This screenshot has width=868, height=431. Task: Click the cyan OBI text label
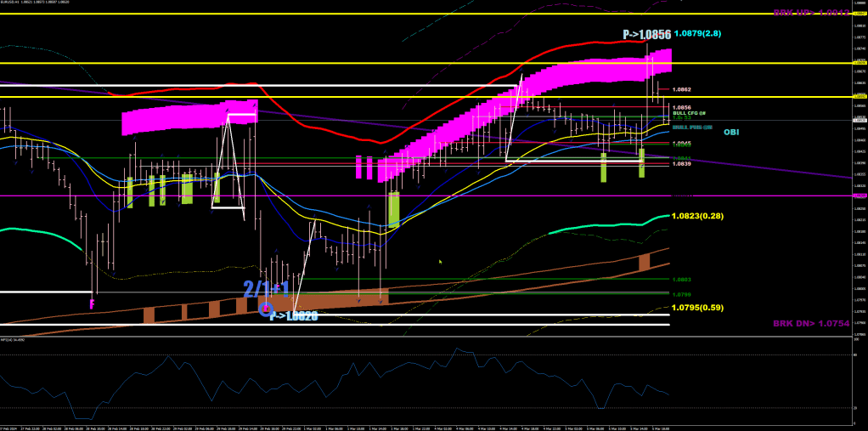tap(730, 132)
